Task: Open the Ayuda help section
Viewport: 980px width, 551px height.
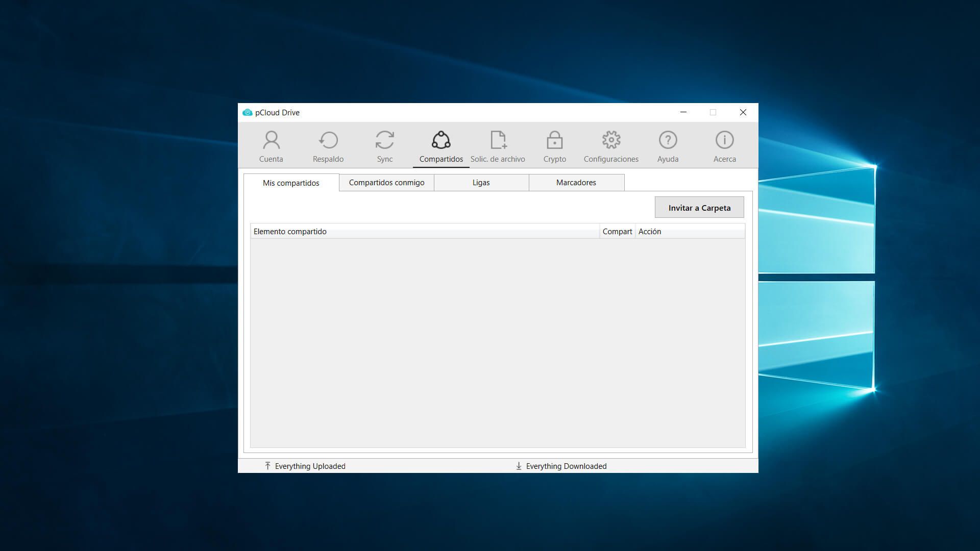Action: coord(668,146)
